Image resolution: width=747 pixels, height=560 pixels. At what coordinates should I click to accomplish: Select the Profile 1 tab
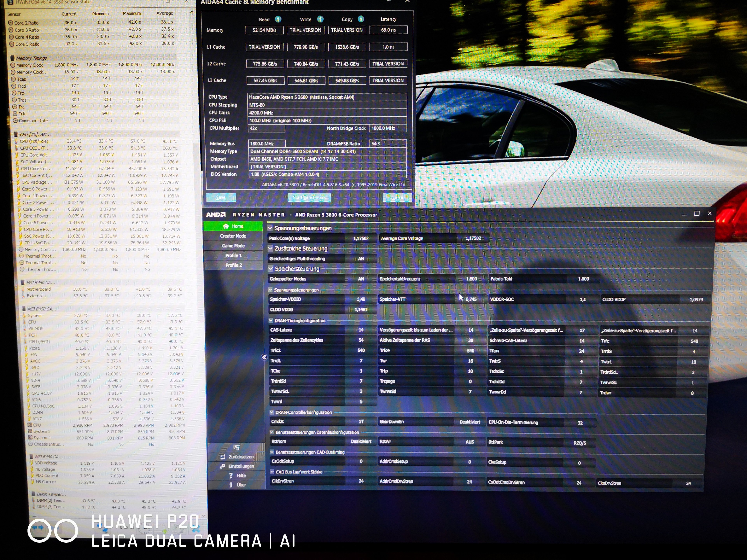[233, 255]
